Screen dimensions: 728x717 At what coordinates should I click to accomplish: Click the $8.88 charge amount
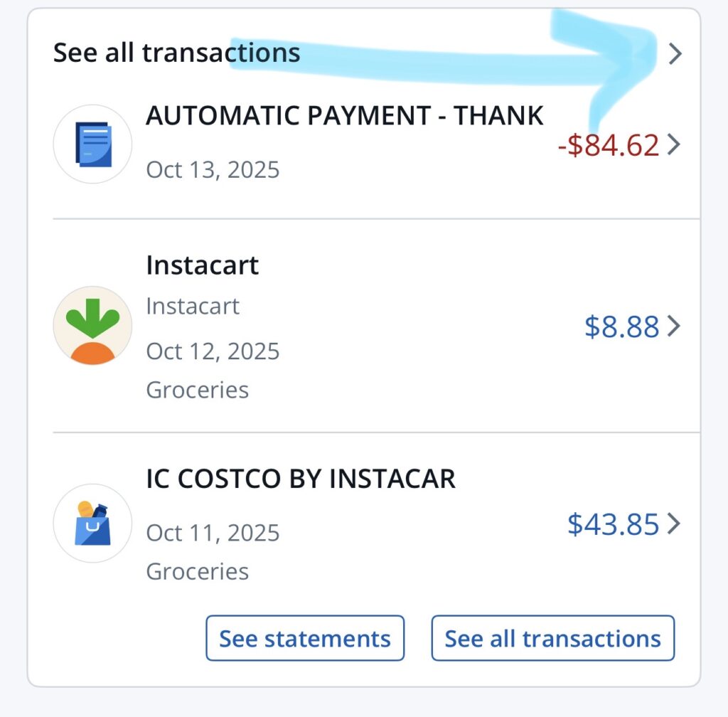tap(622, 326)
